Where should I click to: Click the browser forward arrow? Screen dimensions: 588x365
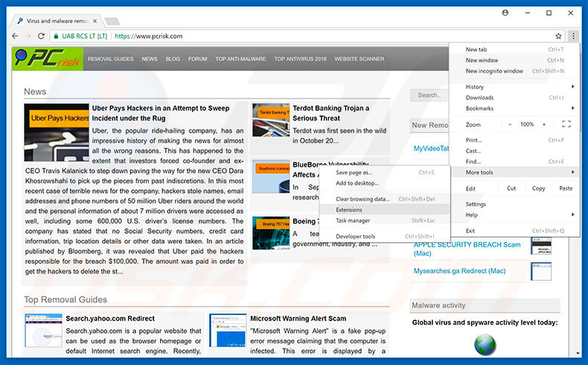pyautogui.click(x=28, y=36)
